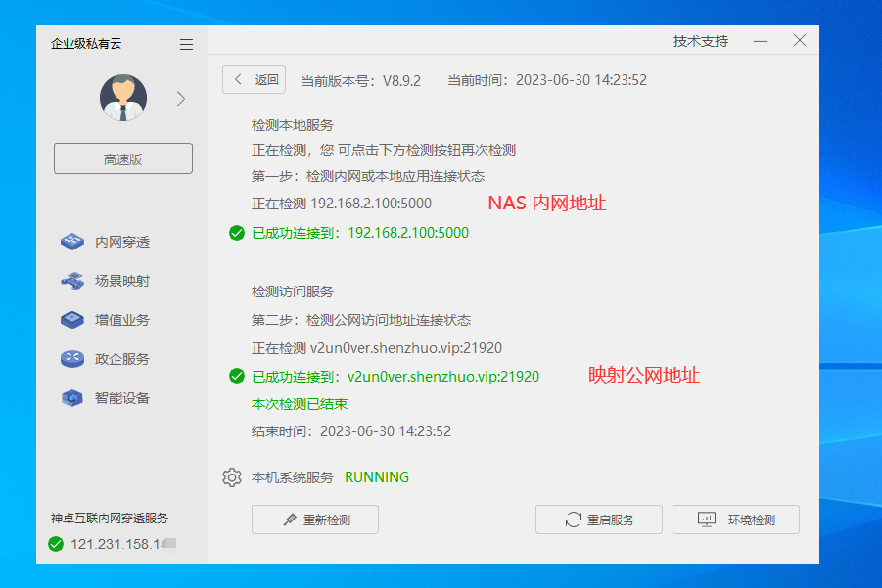Open the 政企服务 panel icon
Viewport: 882px width, 588px height.
pyautogui.click(x=72, y=358)
